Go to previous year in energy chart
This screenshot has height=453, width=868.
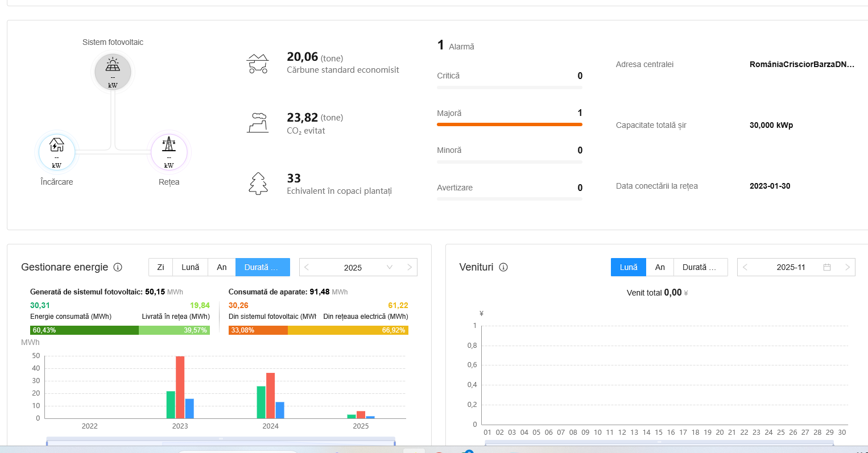coord(307,267)
